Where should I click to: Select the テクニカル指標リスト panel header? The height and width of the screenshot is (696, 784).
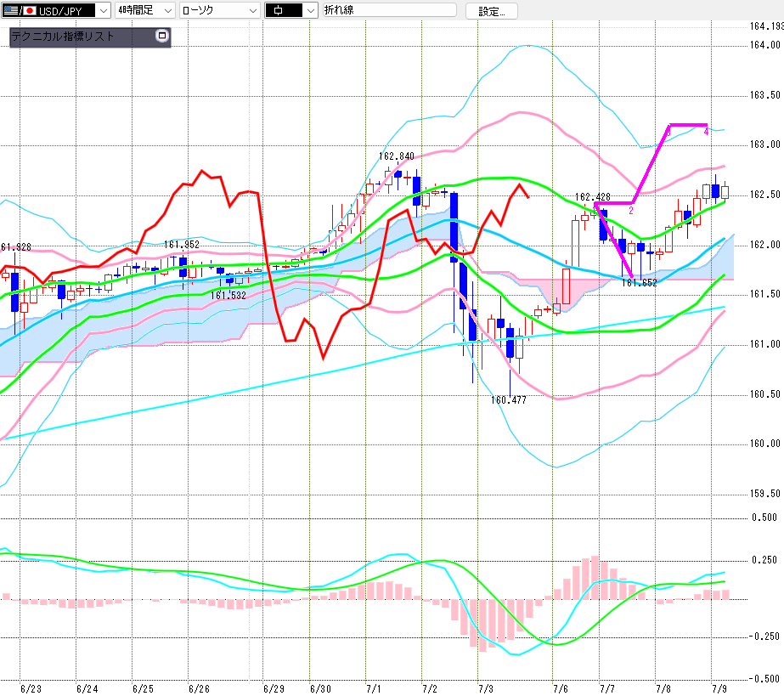point(82,37)
